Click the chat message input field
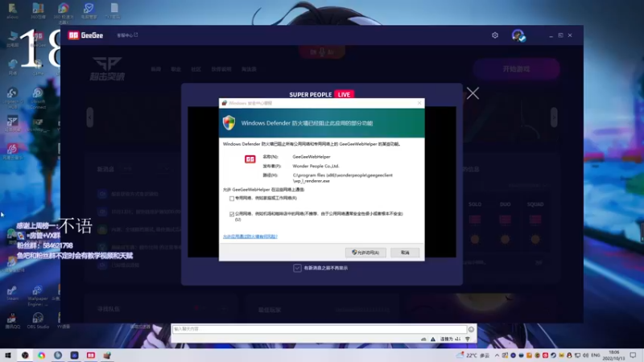The height and width of the screenshot is (362, 644). click(x=319, y=329)
